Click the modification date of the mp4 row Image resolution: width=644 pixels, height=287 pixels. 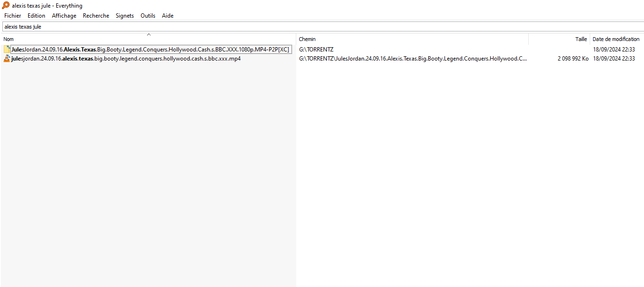[614, 59]
